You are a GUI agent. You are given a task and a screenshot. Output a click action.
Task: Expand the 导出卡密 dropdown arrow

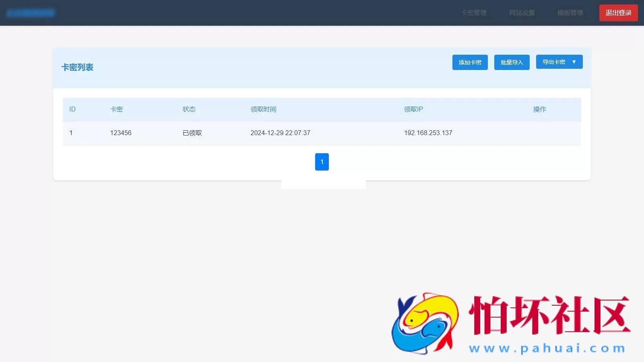(574, 62)
